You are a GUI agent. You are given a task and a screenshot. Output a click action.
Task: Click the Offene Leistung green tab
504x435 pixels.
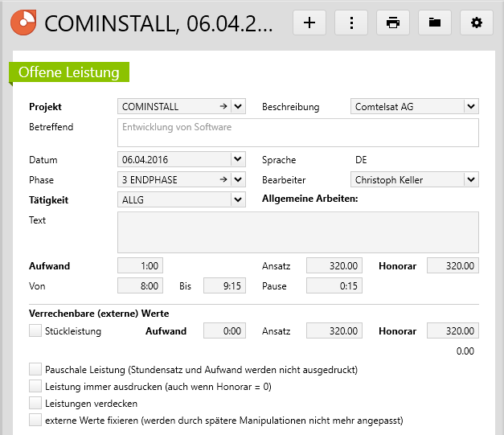[68, 72]
